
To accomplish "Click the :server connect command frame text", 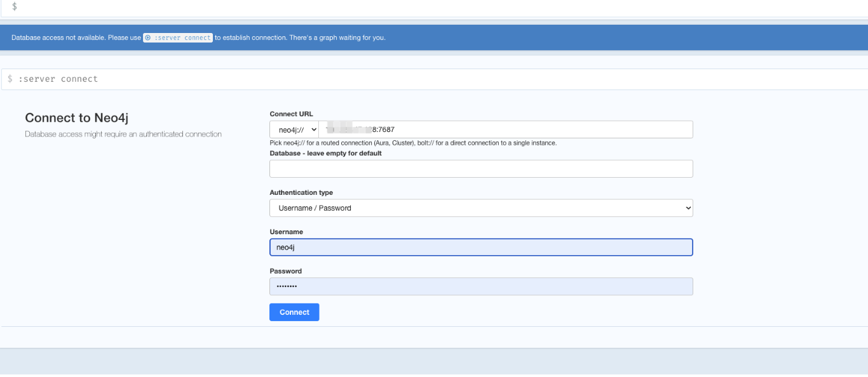I will point(58,79).
